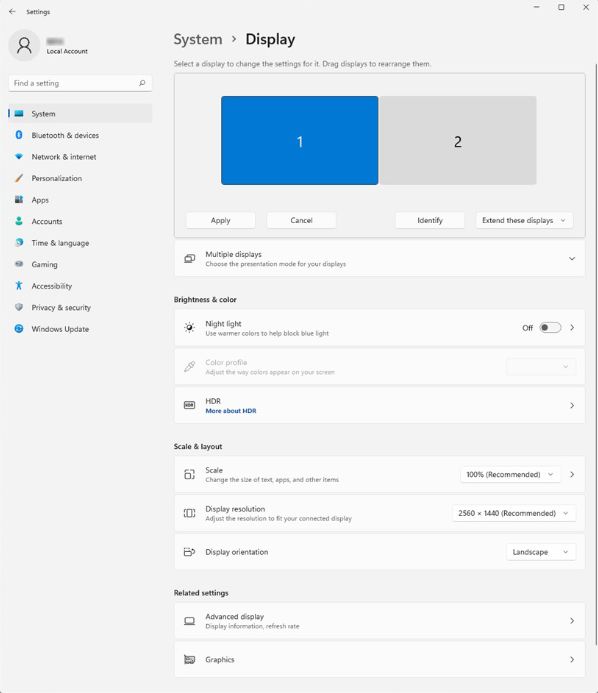Open the Extend these displays dropdown
The image size is (598, 693).
[x=524, y=220]
